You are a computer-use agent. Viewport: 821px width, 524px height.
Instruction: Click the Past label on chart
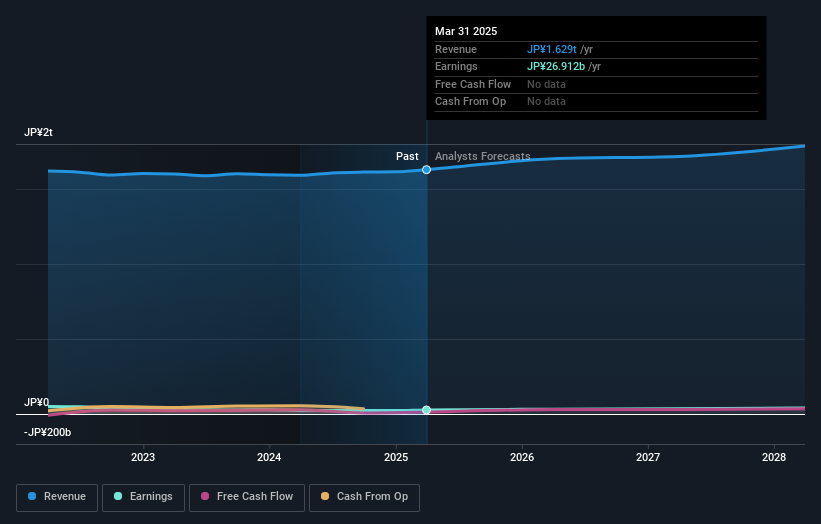point(407,156)
